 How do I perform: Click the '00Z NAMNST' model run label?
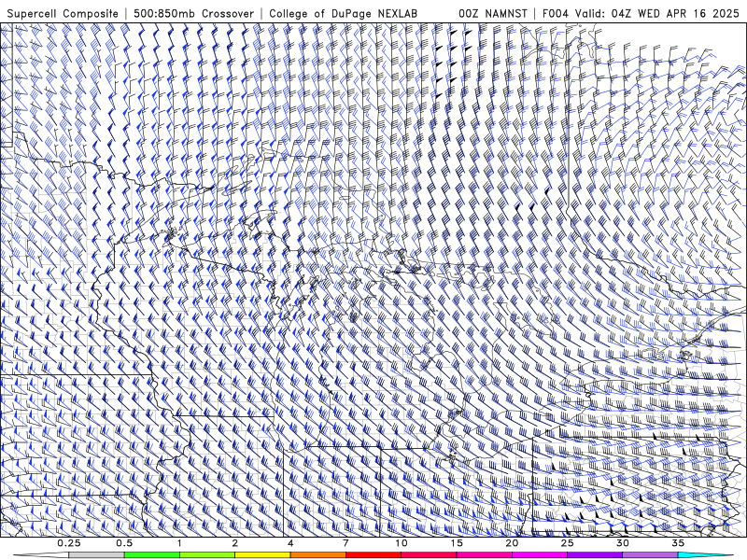point(493,14)
